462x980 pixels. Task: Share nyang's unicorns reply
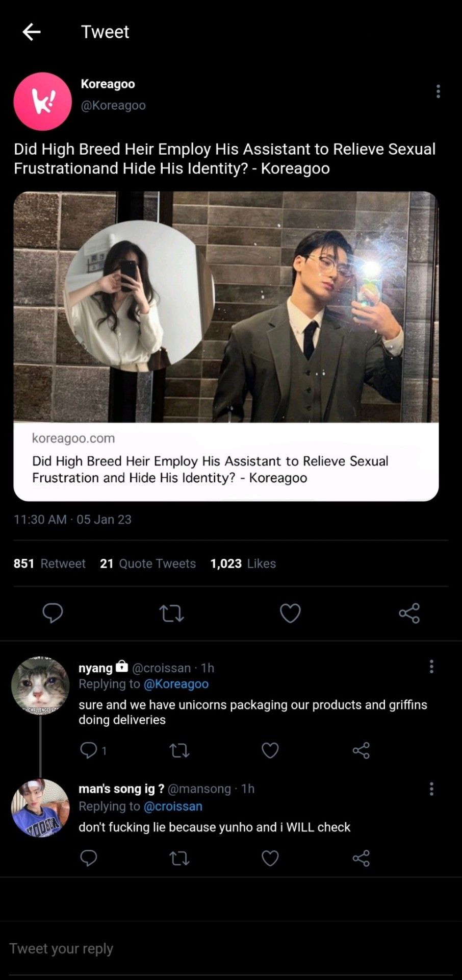tap(361, 750)
